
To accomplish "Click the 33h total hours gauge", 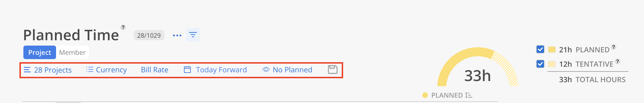I will [478, 68].
